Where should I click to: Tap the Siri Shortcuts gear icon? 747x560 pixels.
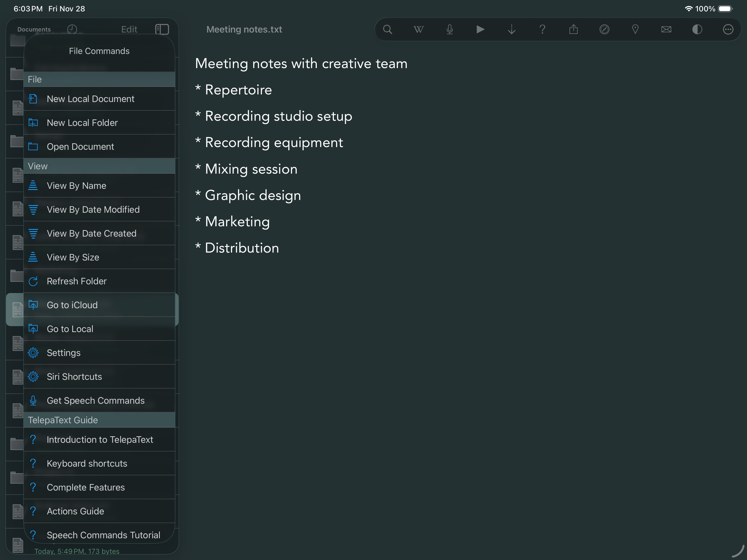(33, 376)
